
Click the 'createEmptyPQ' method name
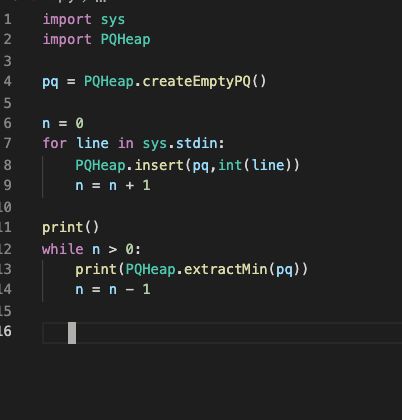pos(196,81)
